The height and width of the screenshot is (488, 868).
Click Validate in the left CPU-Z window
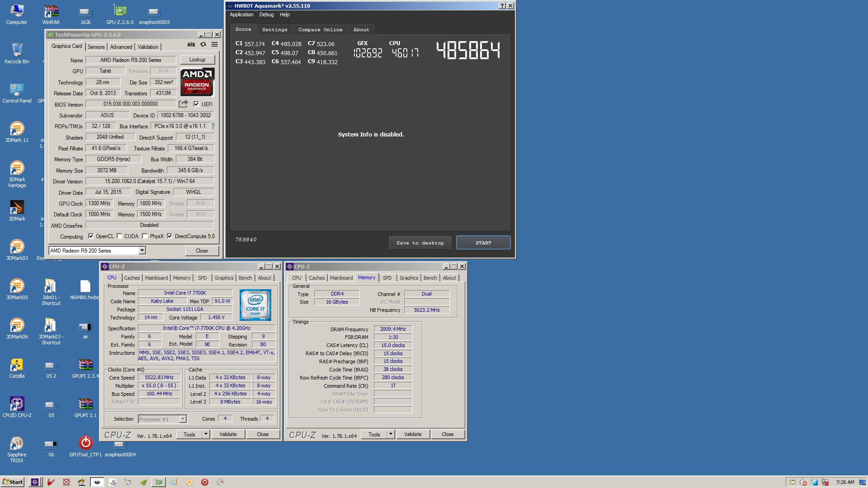[x=228, y=434]
